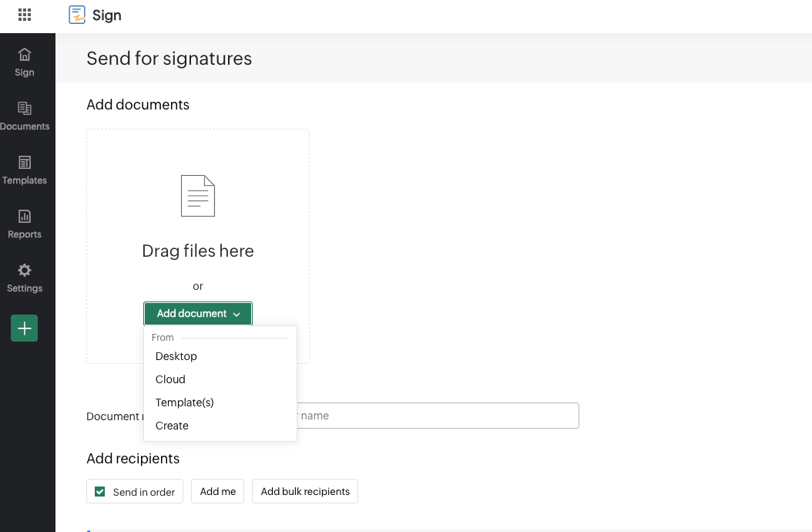Choose Desktop from the From menu

[176, 356]
